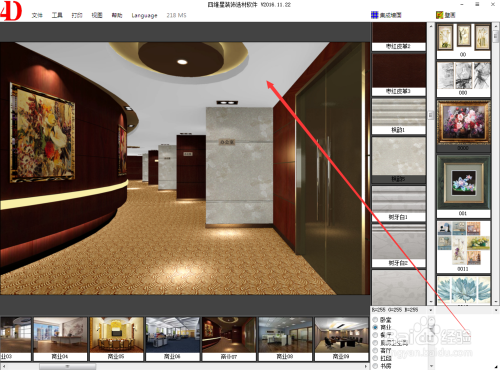This screenshot has height=370, width=500.
Task: Open the partially visible 商业03 scene thumbnail
Action: click(x=15, y=339)
